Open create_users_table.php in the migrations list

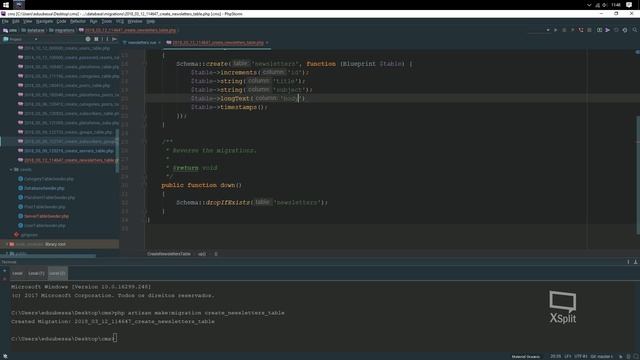[64, 48]
